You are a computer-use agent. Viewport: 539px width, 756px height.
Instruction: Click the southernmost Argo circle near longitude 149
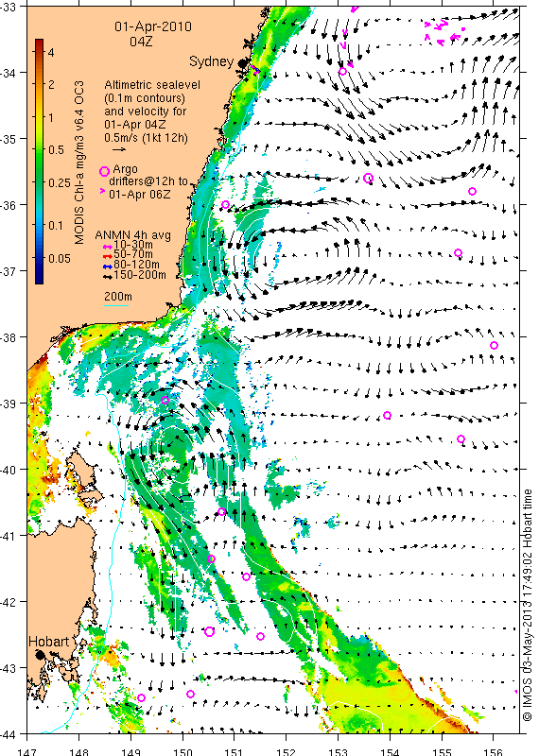coord(142,697)
